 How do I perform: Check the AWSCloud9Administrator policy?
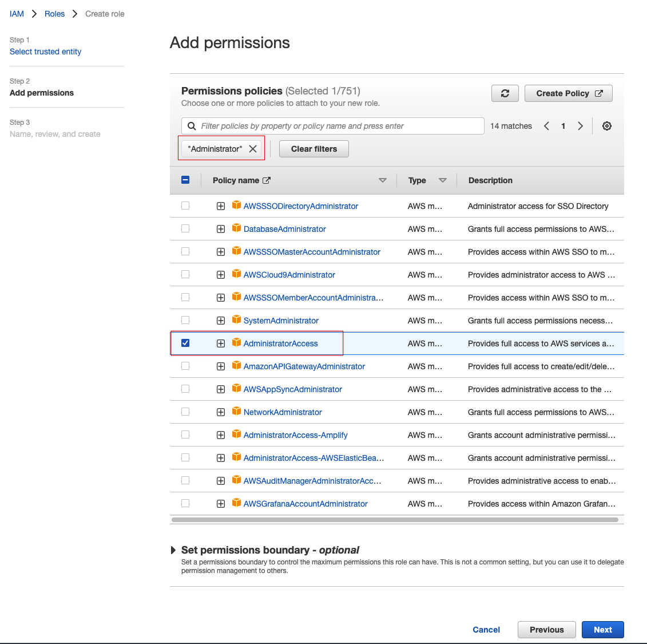click(185, 274)
